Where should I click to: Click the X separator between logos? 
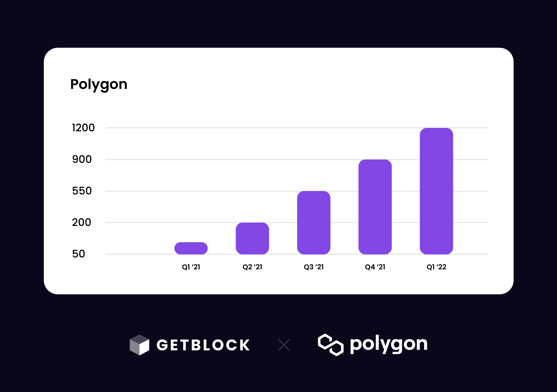coord(284,345)
